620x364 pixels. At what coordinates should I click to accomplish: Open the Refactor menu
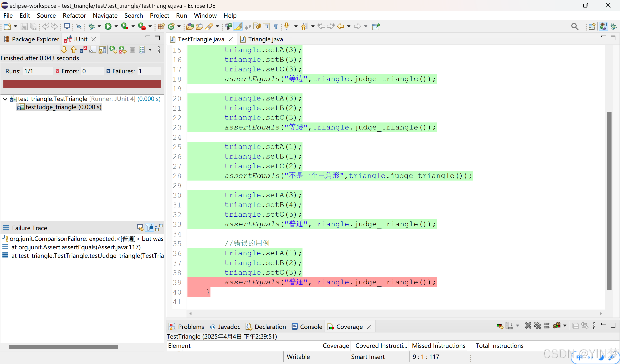click(74, 15)
